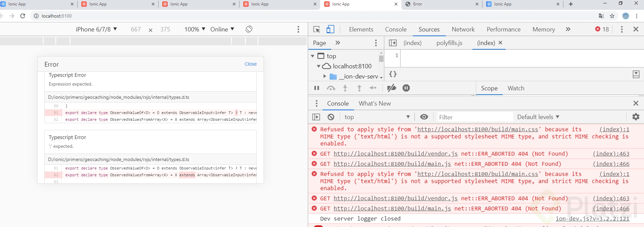Collapse the top frame tree node
This screenshot has height=227, width=644.
[x=313, y=56]
